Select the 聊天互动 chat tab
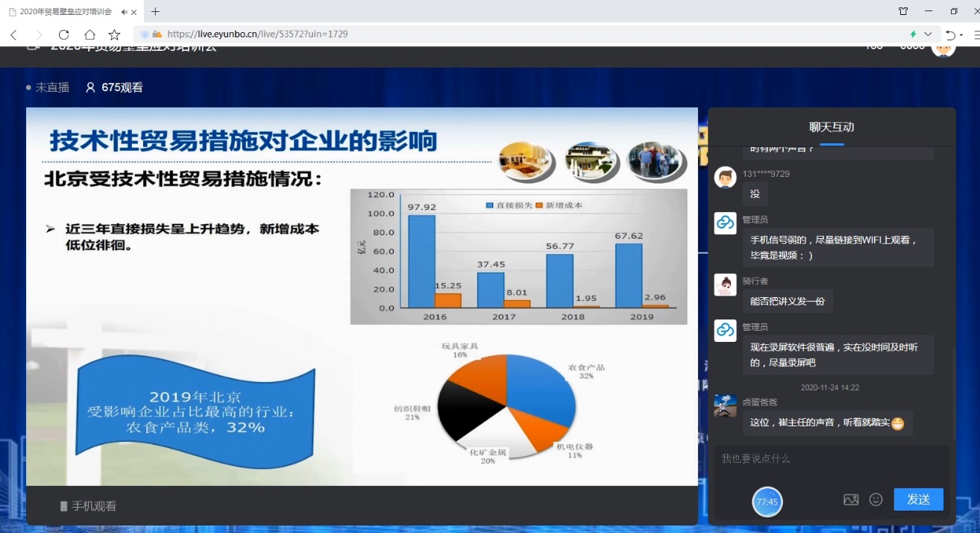 pyautogui.click(x=832, y=127)
